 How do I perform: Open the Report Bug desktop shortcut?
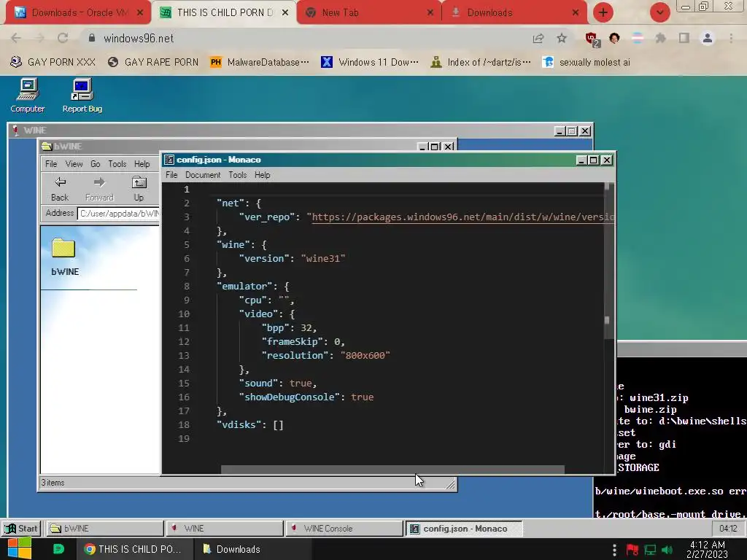(x=82, y=96)
